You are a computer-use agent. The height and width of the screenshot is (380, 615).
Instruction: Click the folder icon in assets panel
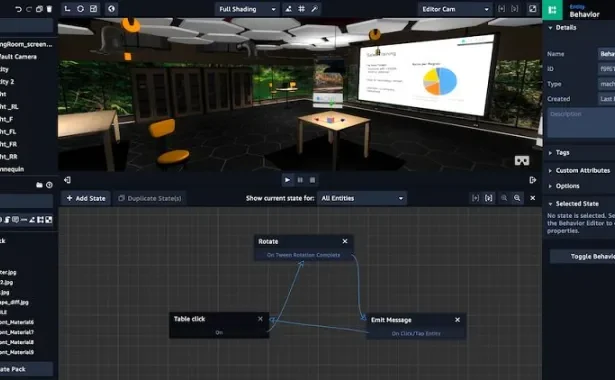[39, 185]
